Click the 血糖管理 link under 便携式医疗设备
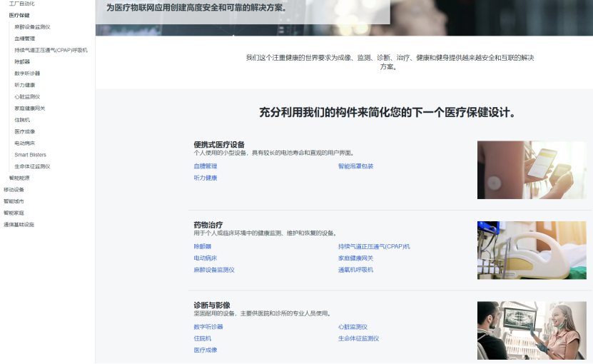 coord(206,166)
